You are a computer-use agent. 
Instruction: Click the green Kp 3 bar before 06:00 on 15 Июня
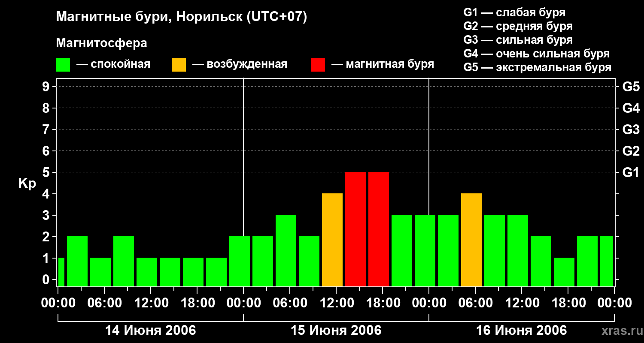286,250
